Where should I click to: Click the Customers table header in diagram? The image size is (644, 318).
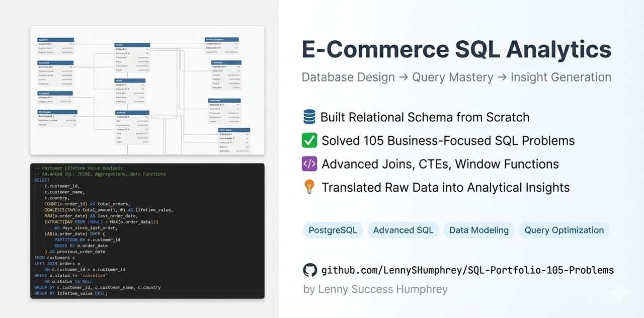click(x=55, y=63)
